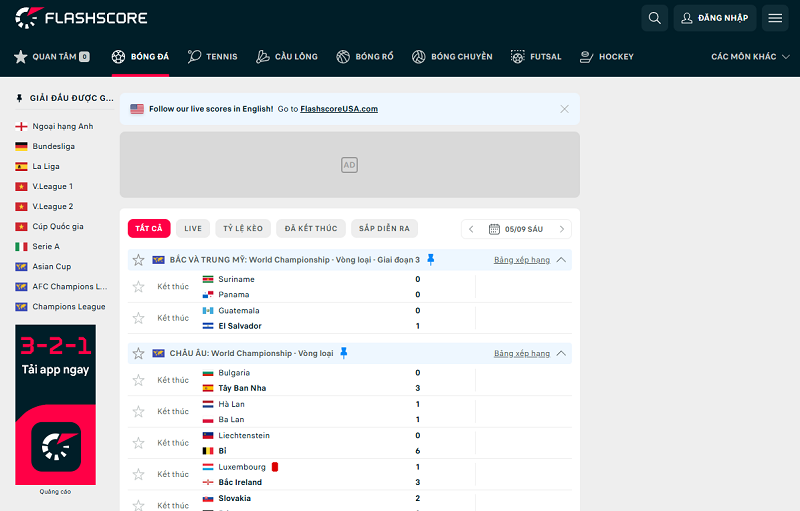This screenshot has width=800, height=511.
Task: Open Champions League link
Action: (x=60, y=306)
